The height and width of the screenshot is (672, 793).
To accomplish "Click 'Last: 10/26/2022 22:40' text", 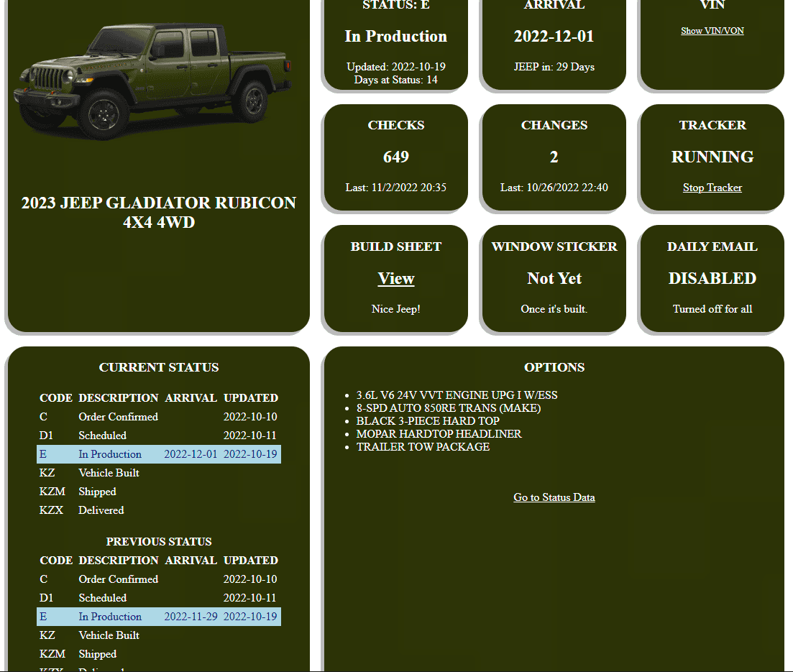I will [x=554, y=188].
